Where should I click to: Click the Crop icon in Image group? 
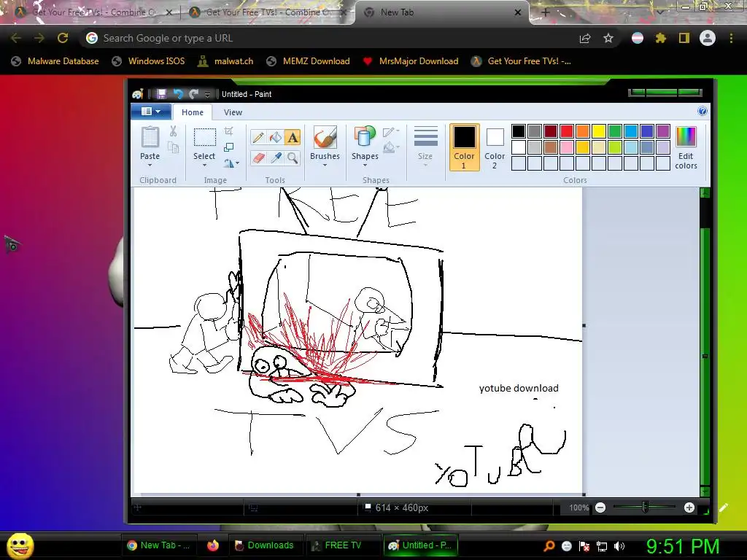point(228,131)
